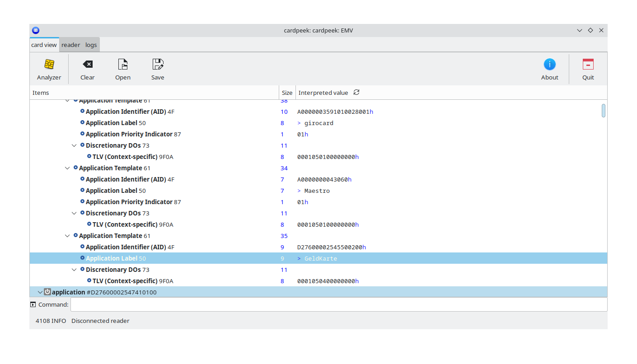
Task: Switch to the reader tab
Action: pyautogui.click(x=70, y=45)
